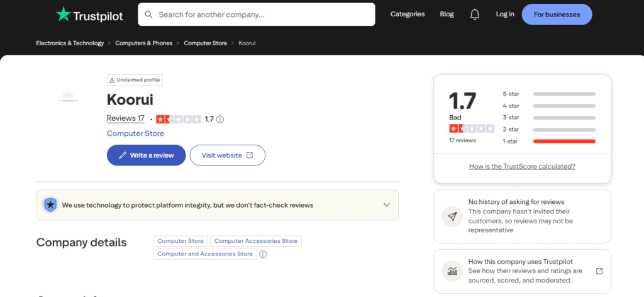The image size is (644, 297).
Task: Click the Company details heading
Action: click(x=81, y=242)
